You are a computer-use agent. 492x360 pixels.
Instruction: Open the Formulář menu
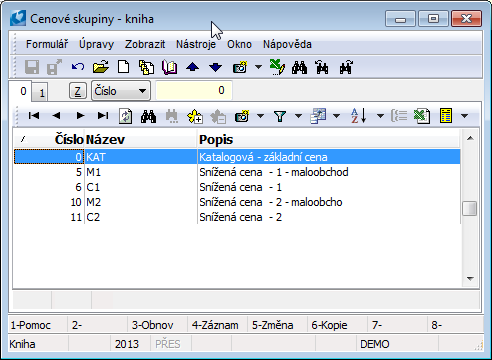pos(47,44)
